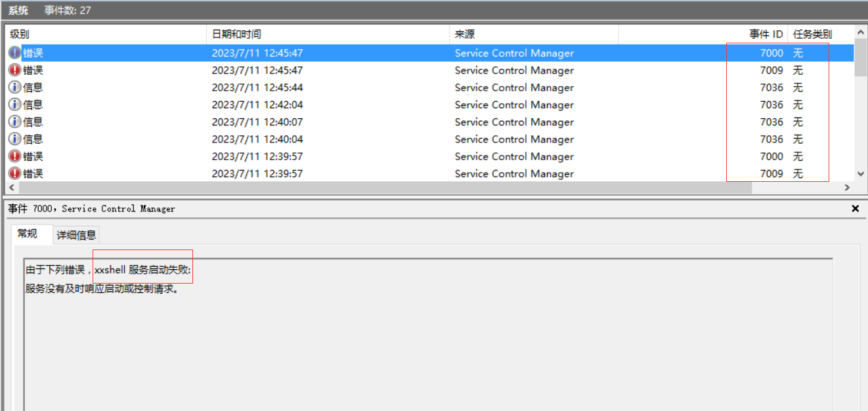Open the 详细信息 tab

pyautogui.click(x=76, y=235)
